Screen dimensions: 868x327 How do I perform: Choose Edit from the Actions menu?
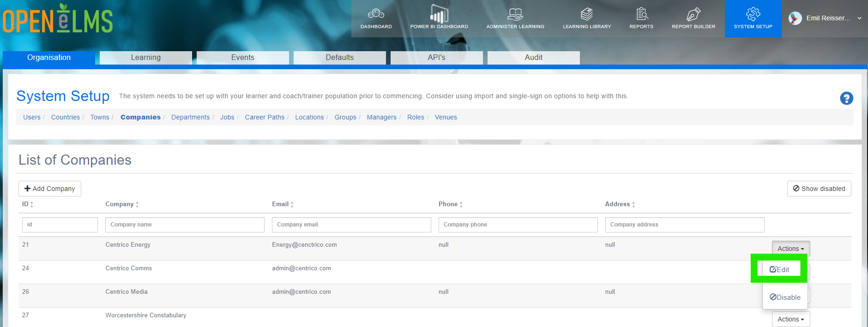779,269
